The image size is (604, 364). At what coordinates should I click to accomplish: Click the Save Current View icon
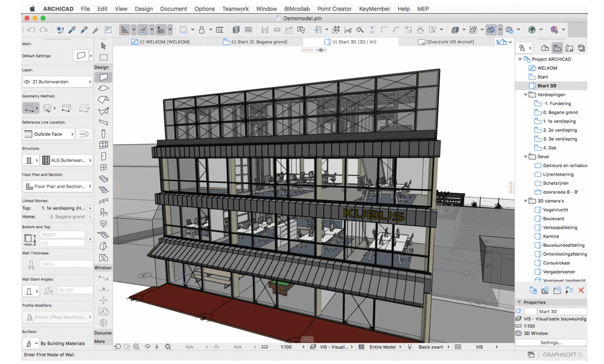pyautogui.click(x=545, y=290)
